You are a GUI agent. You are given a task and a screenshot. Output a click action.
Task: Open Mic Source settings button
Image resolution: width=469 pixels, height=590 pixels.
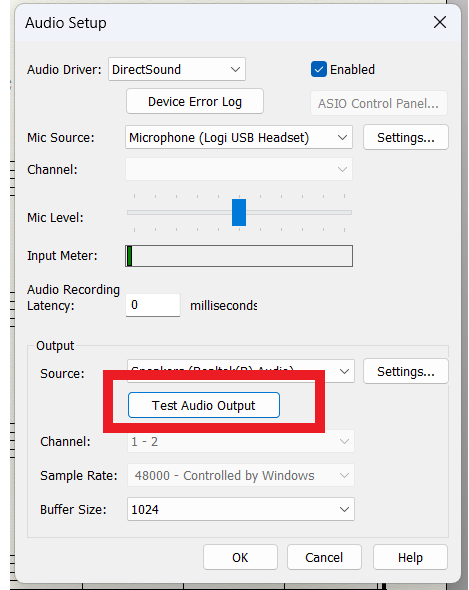point(406,137)
